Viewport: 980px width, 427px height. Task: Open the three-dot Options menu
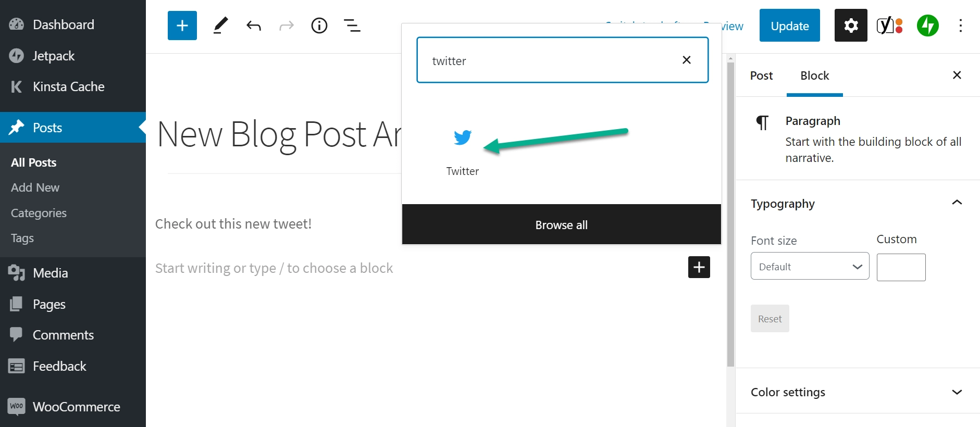click(x=961, y=26)
